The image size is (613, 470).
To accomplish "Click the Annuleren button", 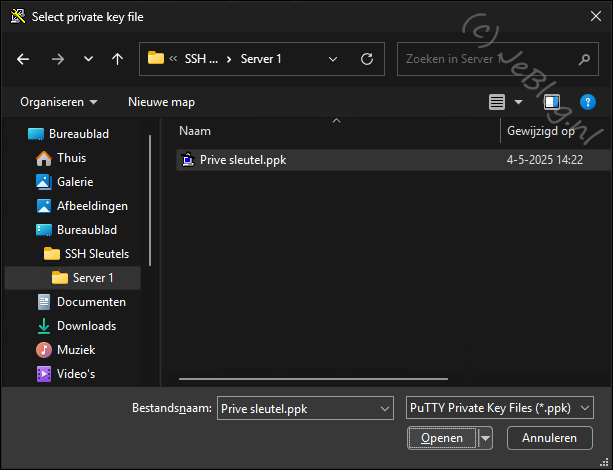I will [x=549, y=438].
